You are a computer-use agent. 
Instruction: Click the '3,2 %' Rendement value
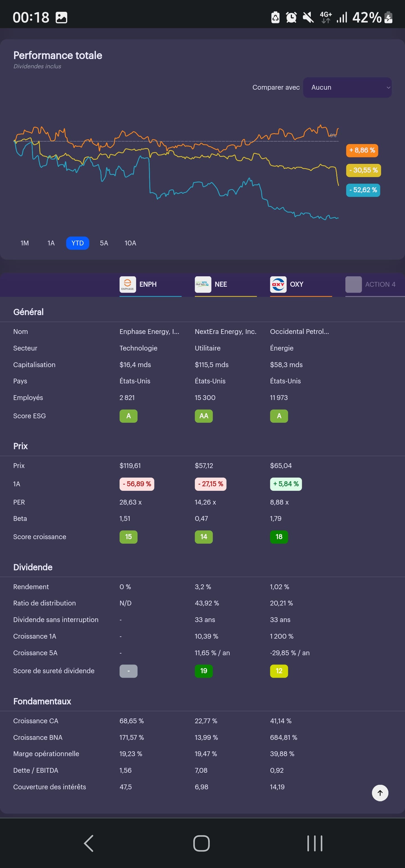tap(203, 587)
